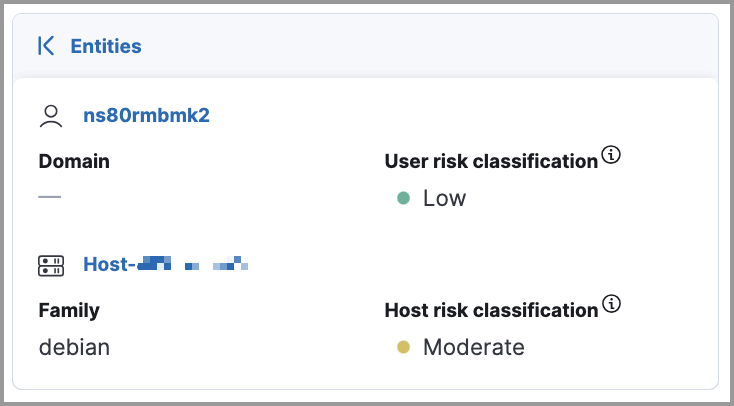Show the User risk classification info tooltip
The image size is (734, 406).
[x=613, y=155]
